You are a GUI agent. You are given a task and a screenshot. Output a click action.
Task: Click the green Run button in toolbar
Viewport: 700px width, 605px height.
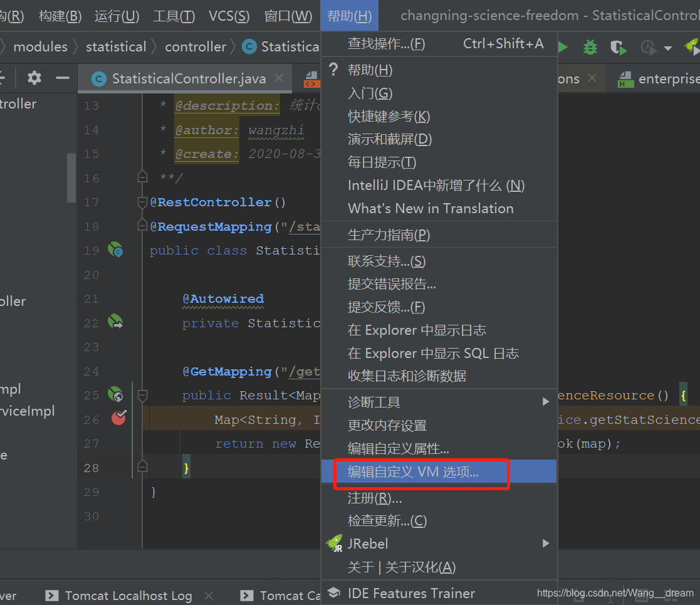pyautogui.click(x=563, y=47)
